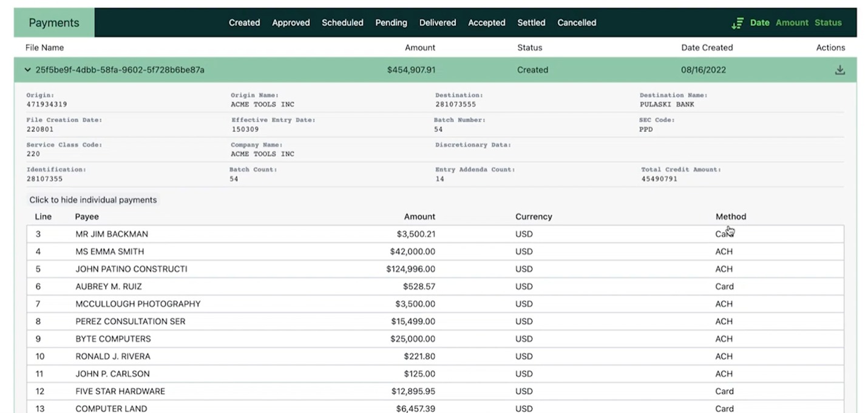Collapse the expanded payment file row chevron
Screen dimensions: 868x413
(x=27, y=70)
